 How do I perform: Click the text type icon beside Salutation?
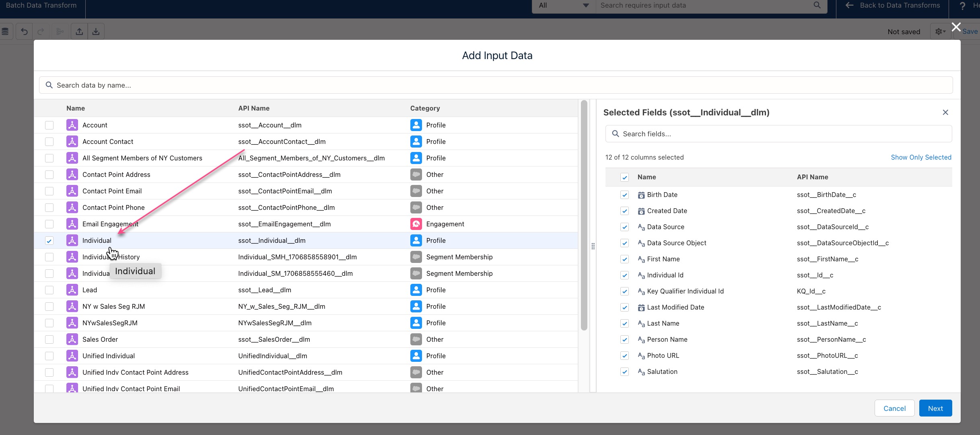641,372
